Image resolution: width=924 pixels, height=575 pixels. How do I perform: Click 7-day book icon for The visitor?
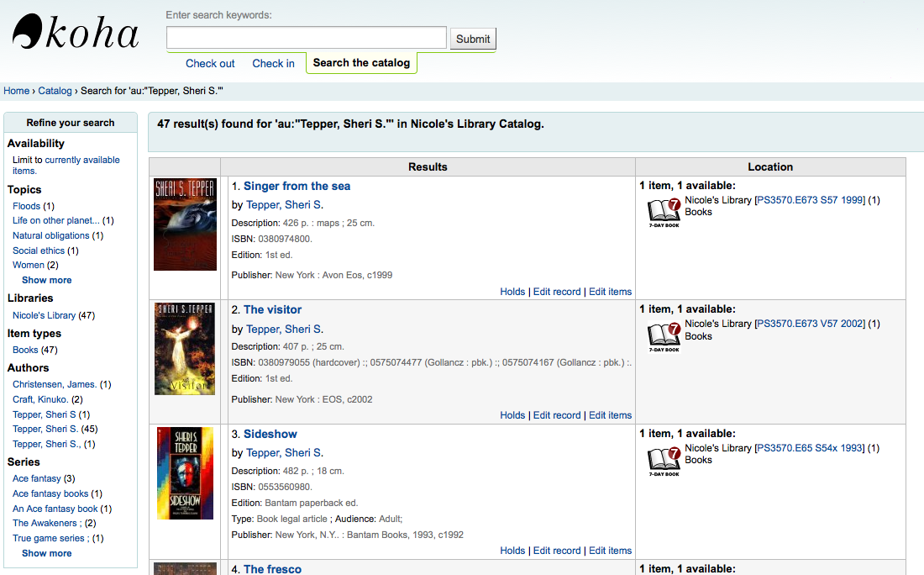pyautogui.click(x=664, y=337)
